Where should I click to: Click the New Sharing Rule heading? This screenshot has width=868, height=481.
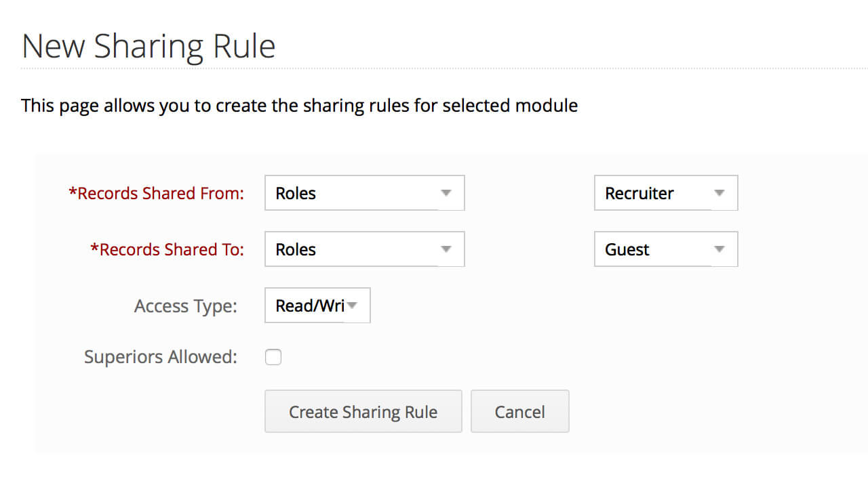click(x=149, y=47)
